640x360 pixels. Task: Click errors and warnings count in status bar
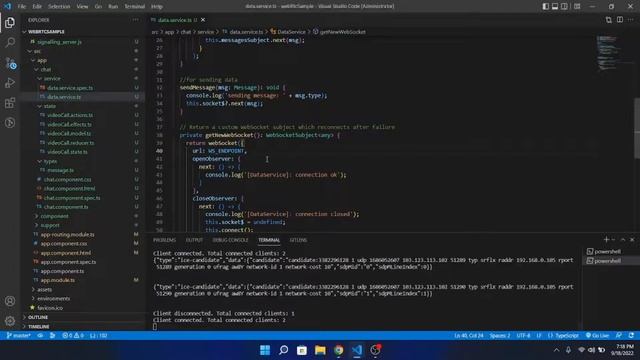coord(73,336)
